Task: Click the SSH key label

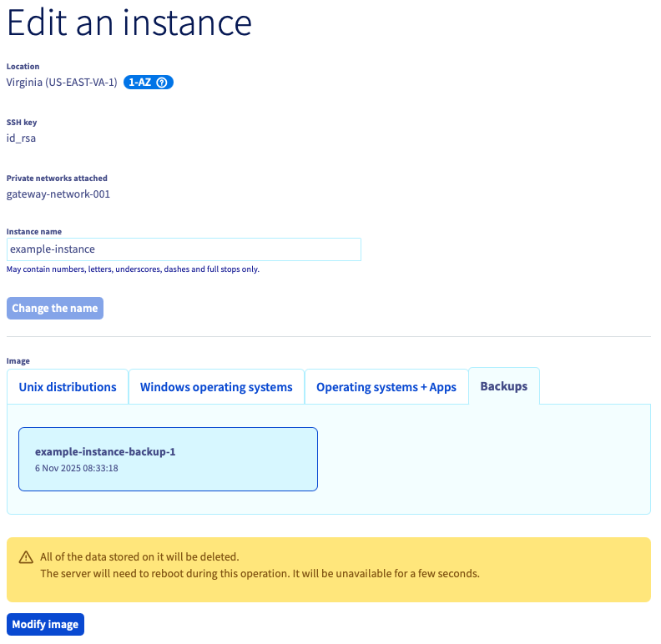Action: 22,123
